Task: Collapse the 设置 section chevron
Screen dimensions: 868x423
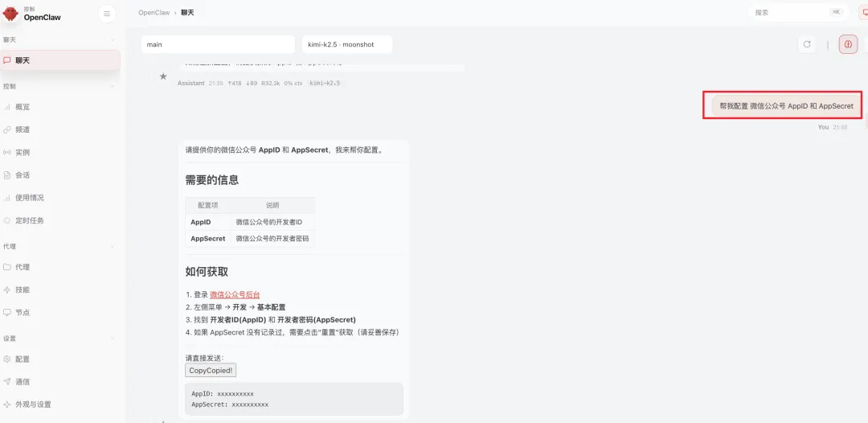Action: coord(113,339)
